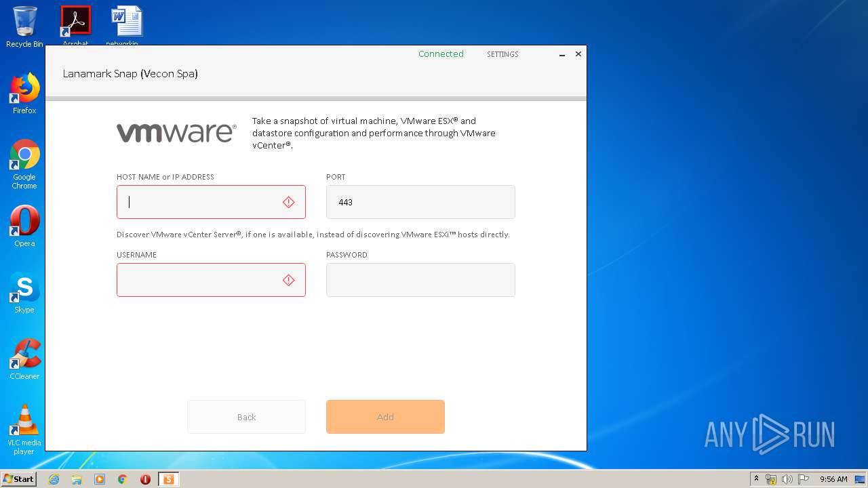Focus the Host Name or IP Address field
Image resolution: width=868 pixels, height=488 pixels.
[x=211, y=202]
